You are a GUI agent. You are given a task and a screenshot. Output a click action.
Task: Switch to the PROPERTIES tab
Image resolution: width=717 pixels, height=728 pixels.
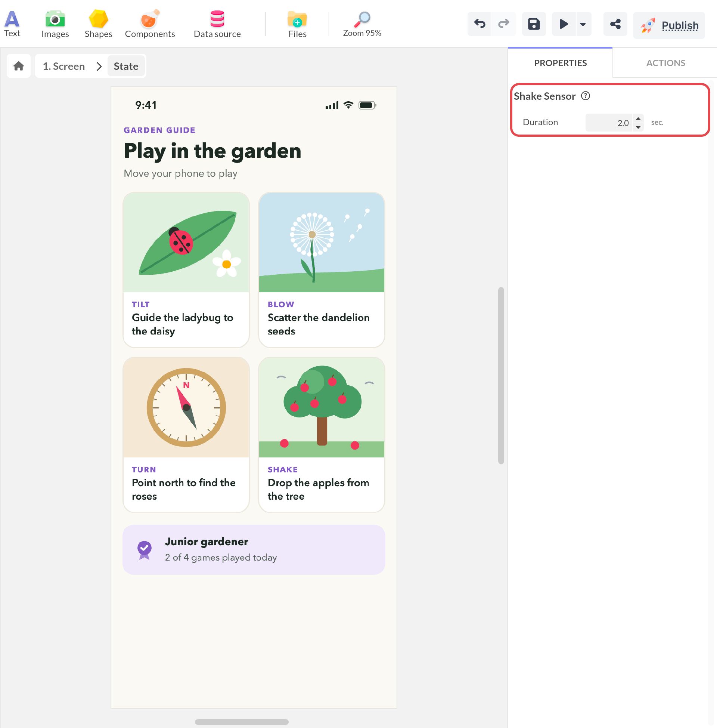[x=560, y=63]
